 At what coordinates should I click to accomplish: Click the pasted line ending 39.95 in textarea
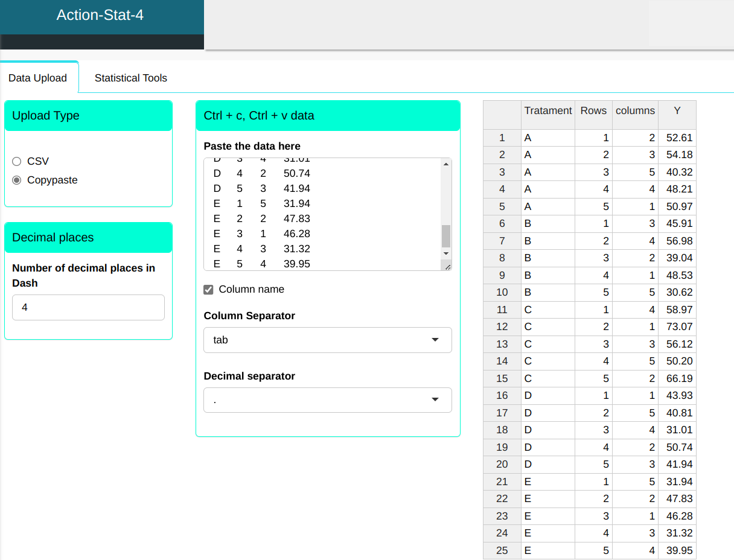(x=262, y=264)
